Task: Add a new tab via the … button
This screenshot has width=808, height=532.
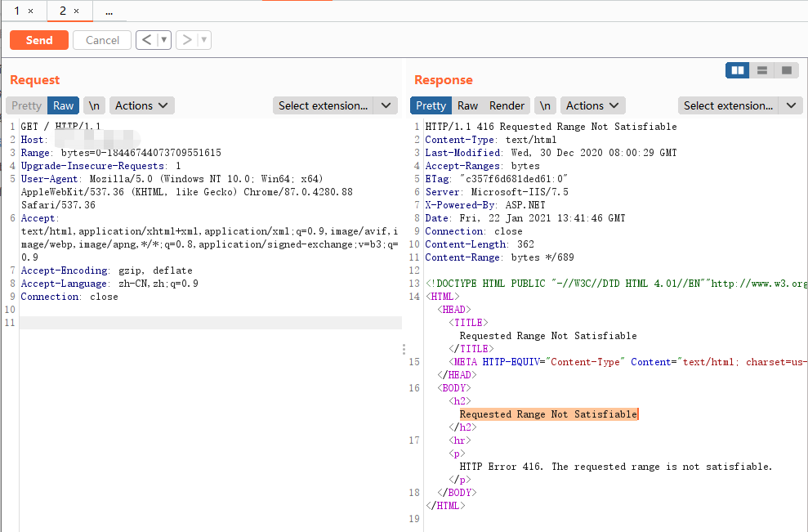Action: [109, 11]
